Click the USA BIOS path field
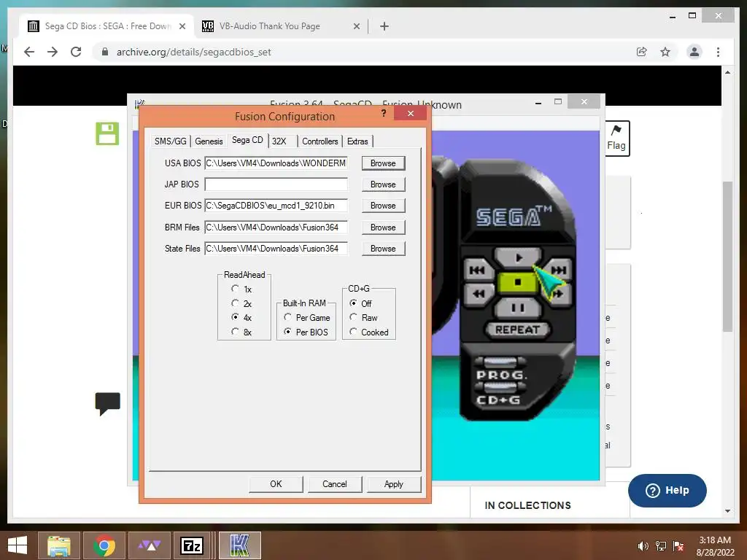The height and width of the screenshot is (560, 747). click(x=276, y=163)
